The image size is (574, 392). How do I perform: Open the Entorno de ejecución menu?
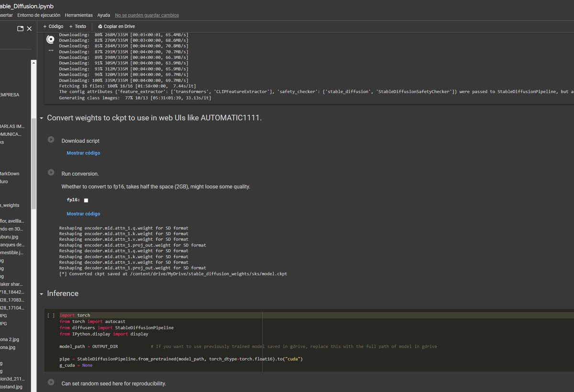coord(39,15)
